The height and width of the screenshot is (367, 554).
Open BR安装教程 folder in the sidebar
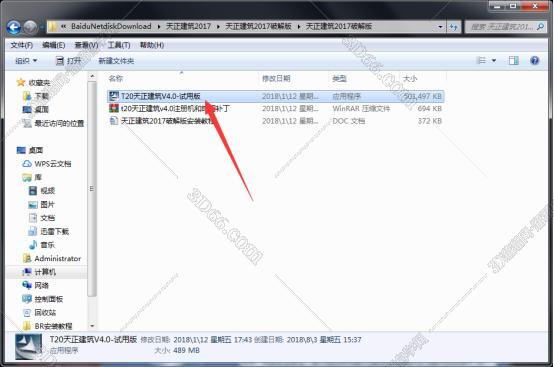53,326
